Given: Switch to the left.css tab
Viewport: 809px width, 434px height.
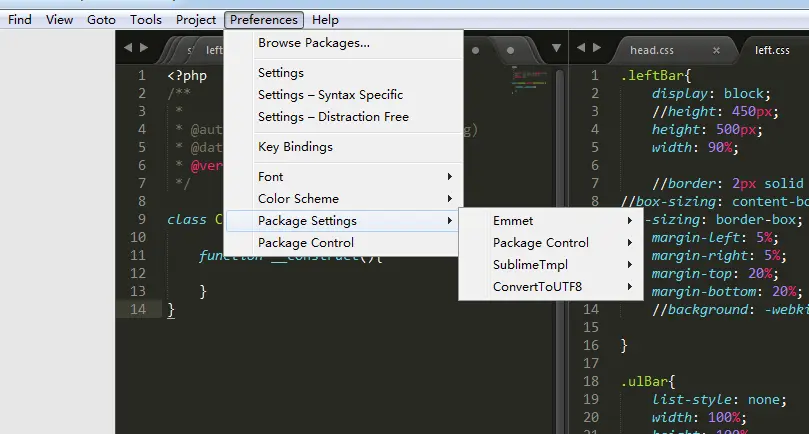Looking at the screenshot, I should [x=772, y=51].
